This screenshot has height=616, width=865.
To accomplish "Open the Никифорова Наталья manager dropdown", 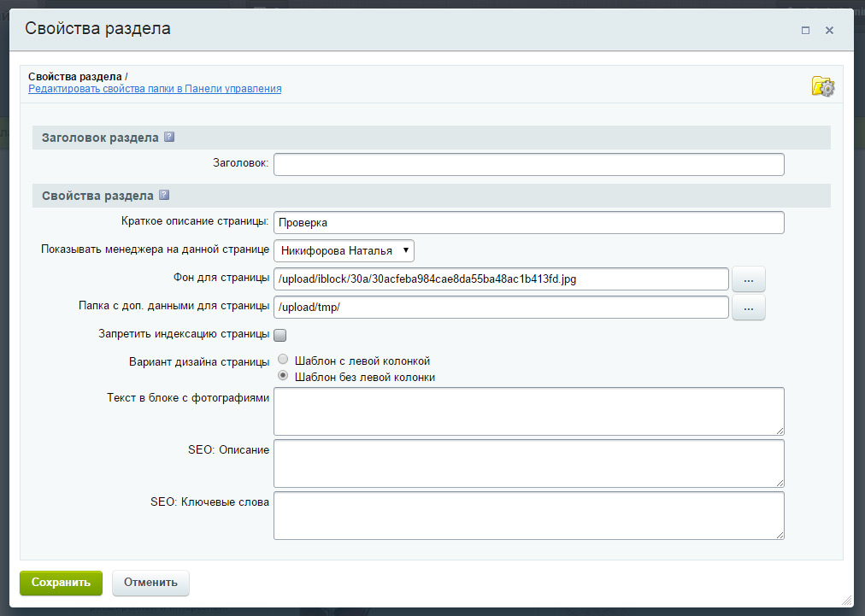I will pyautogui.click(x=344, y=251).
